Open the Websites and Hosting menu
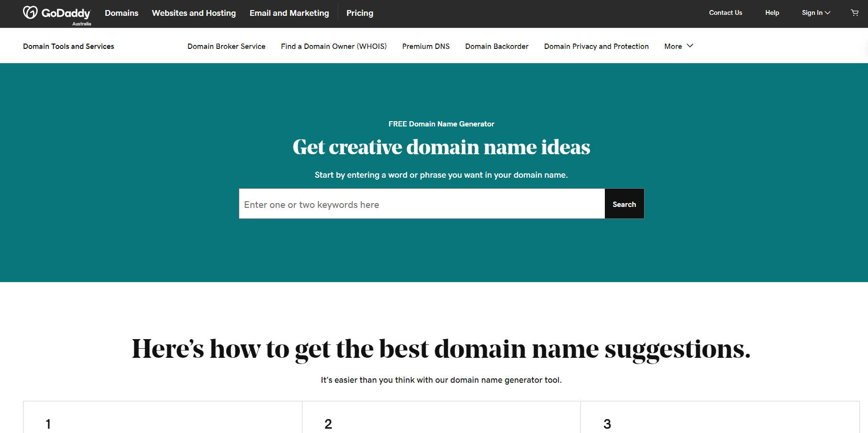868x433 pixels. click(x=193, y=13)
